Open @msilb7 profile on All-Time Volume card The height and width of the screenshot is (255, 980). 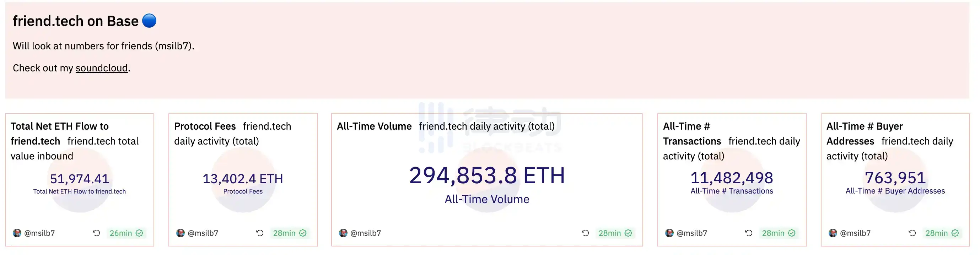[365, 233]
